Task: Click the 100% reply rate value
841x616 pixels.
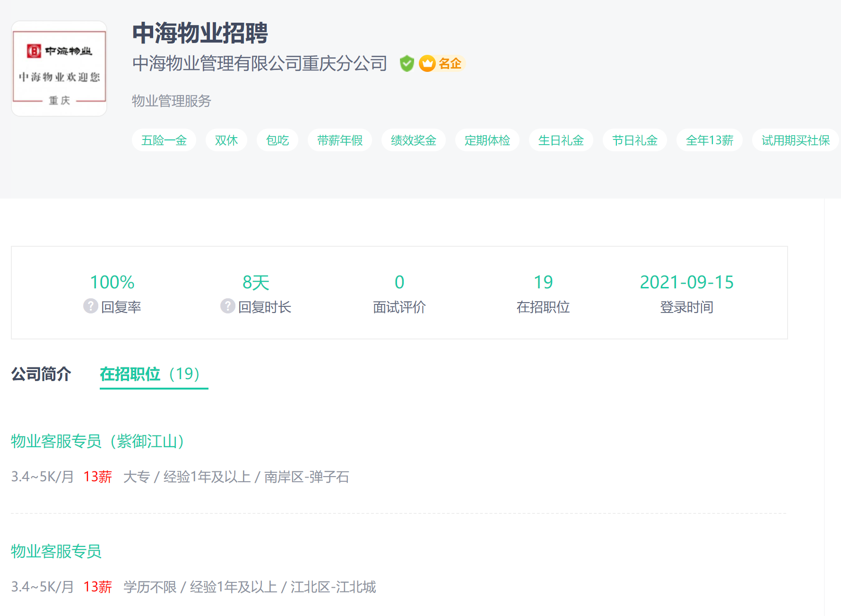Action: pyautogui.click(x=112, y=282)
